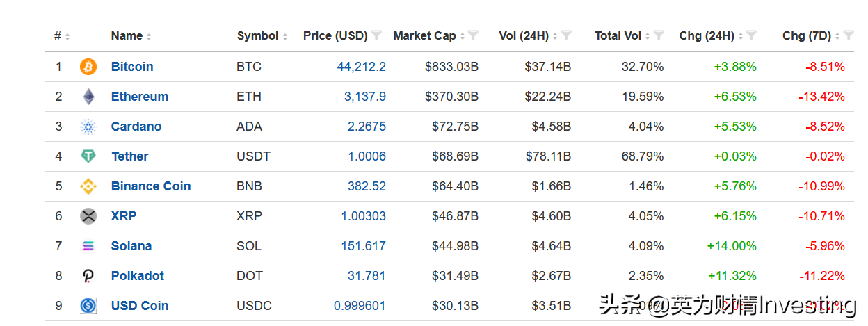Screen dimensions: 868x326
Task: Open the Binance Coin name link
Action: tap(151, 186)
